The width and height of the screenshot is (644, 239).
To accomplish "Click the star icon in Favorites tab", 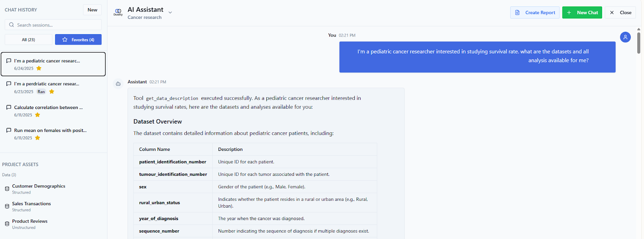I will click(x=65, y=39).
